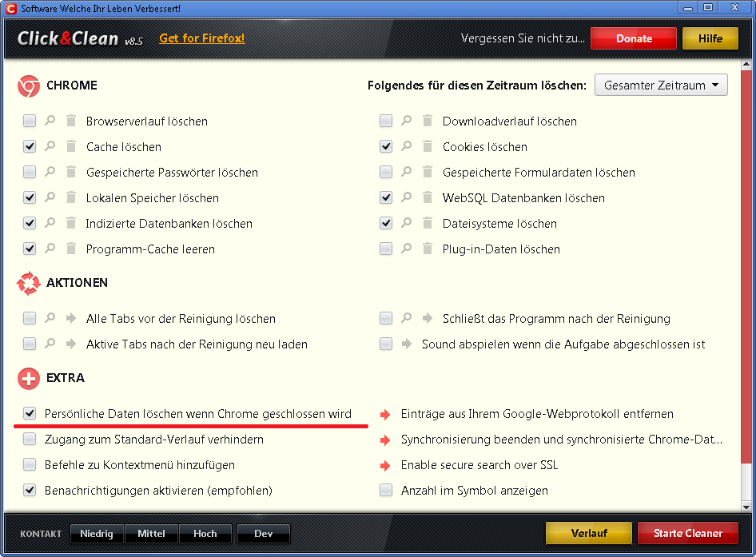Click trash icon for Programm-Cache leeren
This screenshot has height=557, width=756.
coord(71,249)
